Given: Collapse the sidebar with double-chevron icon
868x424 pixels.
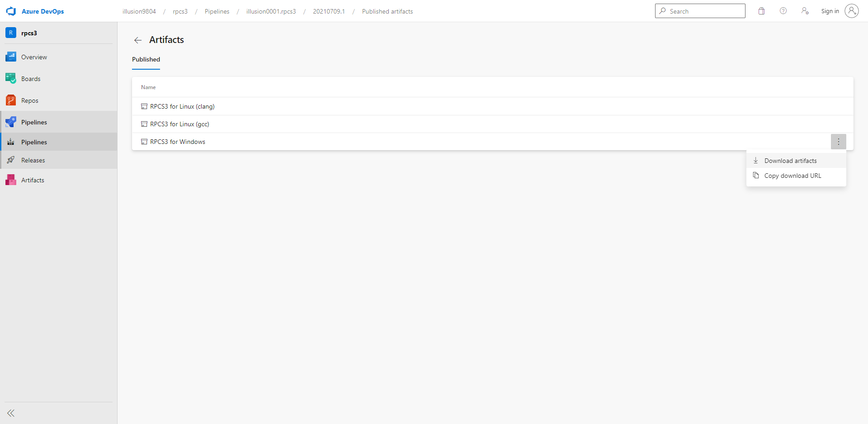Looking at the screenshot, I should 11,413.
